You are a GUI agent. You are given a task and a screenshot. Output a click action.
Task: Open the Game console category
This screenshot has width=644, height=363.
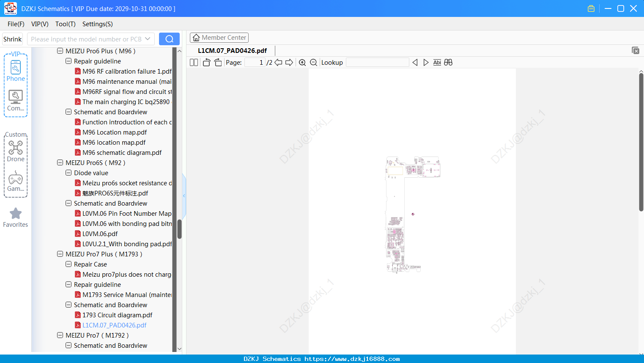tap(16, 181)
